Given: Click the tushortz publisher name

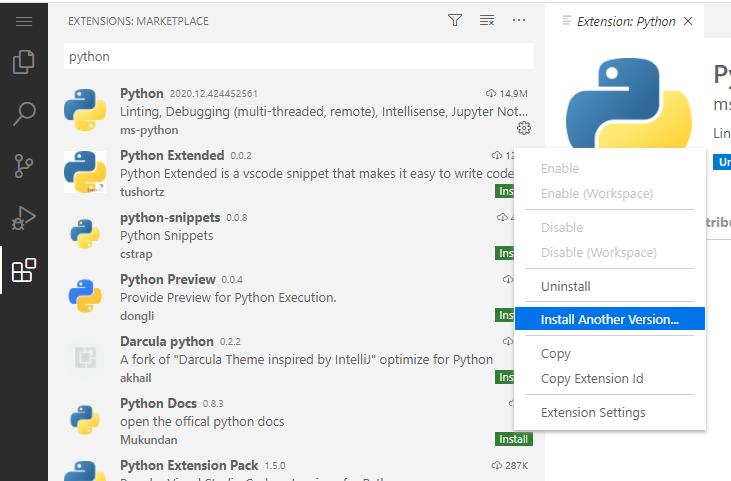Looking at the screenshot, I should coord(142,192).
